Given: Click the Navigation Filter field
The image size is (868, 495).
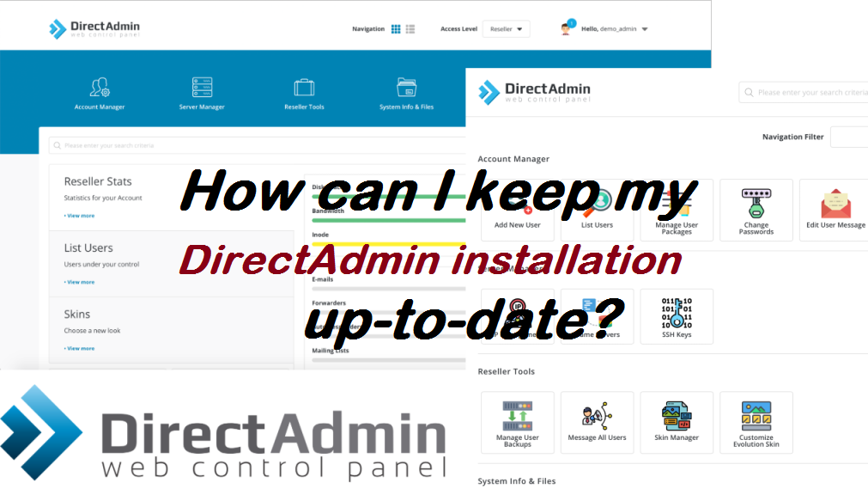Looking at the screenshot, I should point(848,137).
